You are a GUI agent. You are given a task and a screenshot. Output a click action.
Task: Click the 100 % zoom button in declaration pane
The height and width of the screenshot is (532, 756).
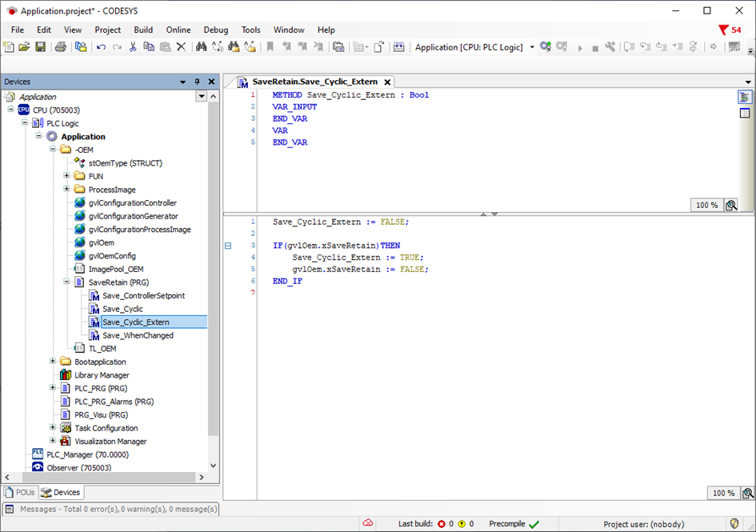706,206
